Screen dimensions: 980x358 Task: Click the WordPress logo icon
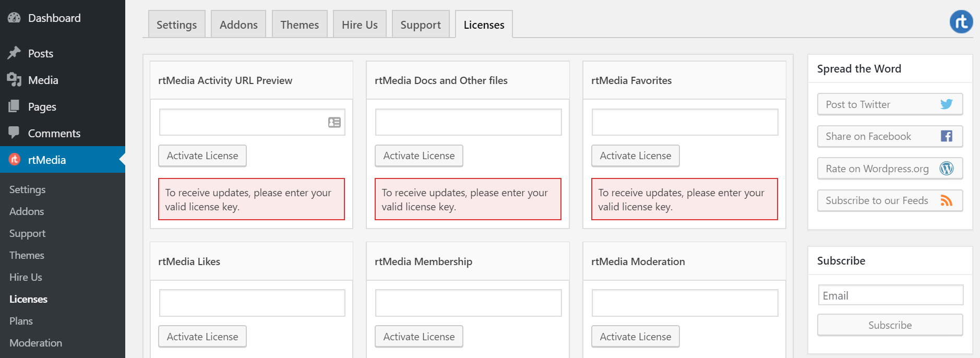pyautogui.click(x=947, y=168)
